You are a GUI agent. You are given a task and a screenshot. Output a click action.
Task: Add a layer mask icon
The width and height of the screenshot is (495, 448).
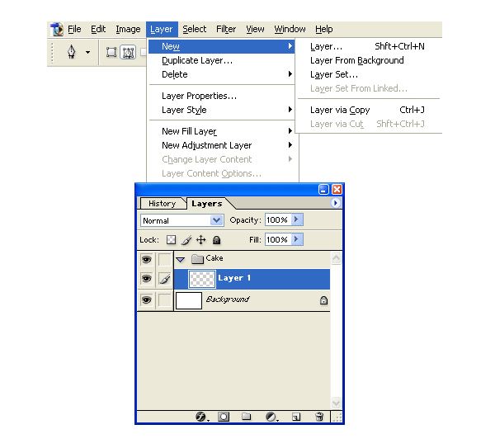pyautogui.click(x=224, y=417)
